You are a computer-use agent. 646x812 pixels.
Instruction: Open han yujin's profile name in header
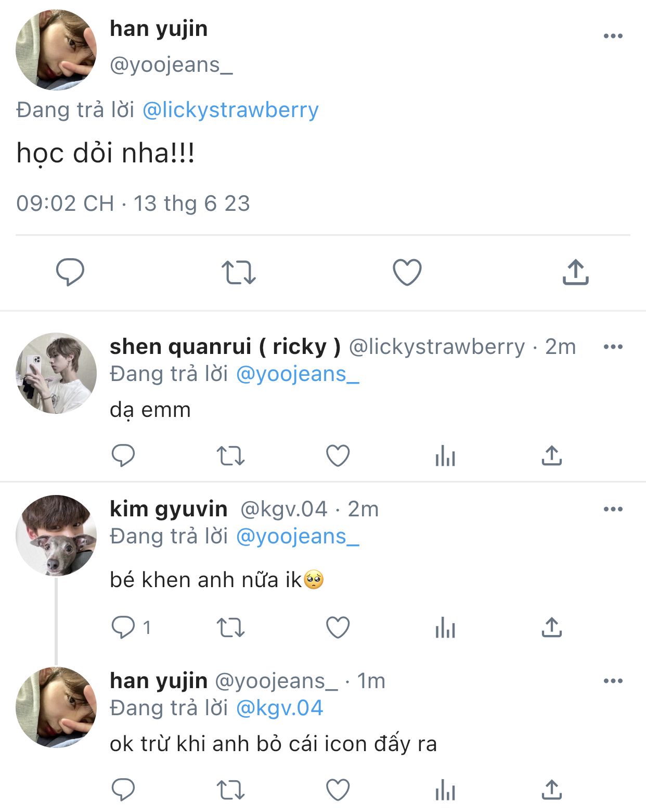[159, 29]
